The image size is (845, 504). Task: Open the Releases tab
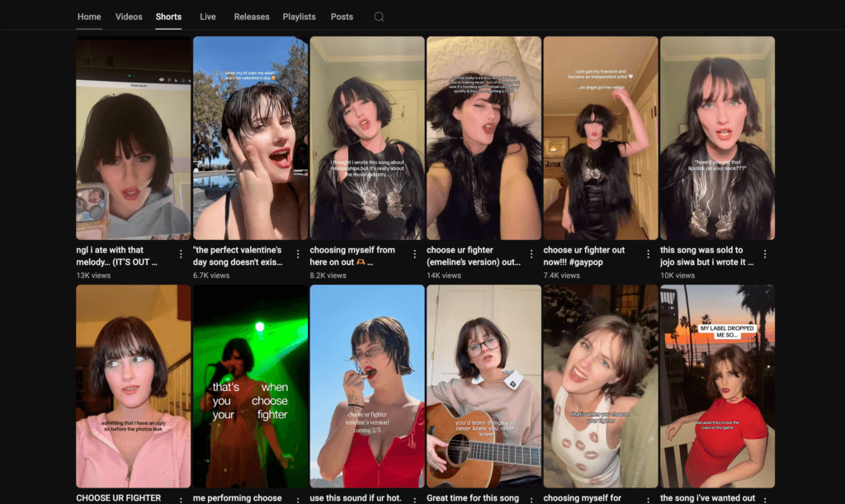click(252, 16)
